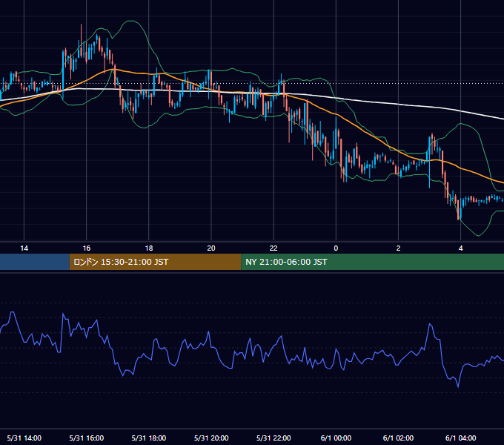Click the ロンドン 15:30-21:00 JST session bar
The image size is (504, 445).
pyautogui.click(x=155, y=262)
